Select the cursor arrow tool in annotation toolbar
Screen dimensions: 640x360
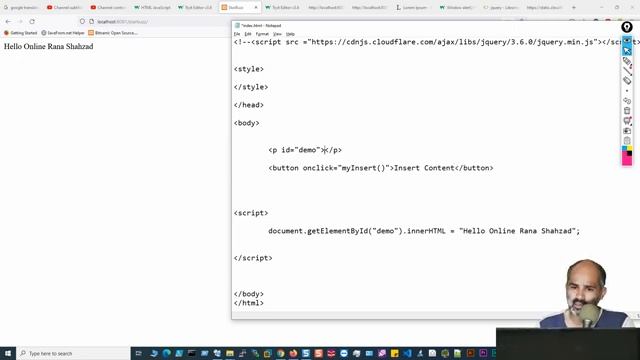pos(627,51)
